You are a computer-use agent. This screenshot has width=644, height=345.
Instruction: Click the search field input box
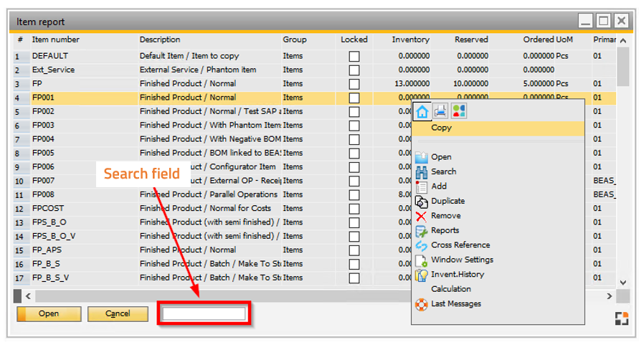click(x=204, y=314)
